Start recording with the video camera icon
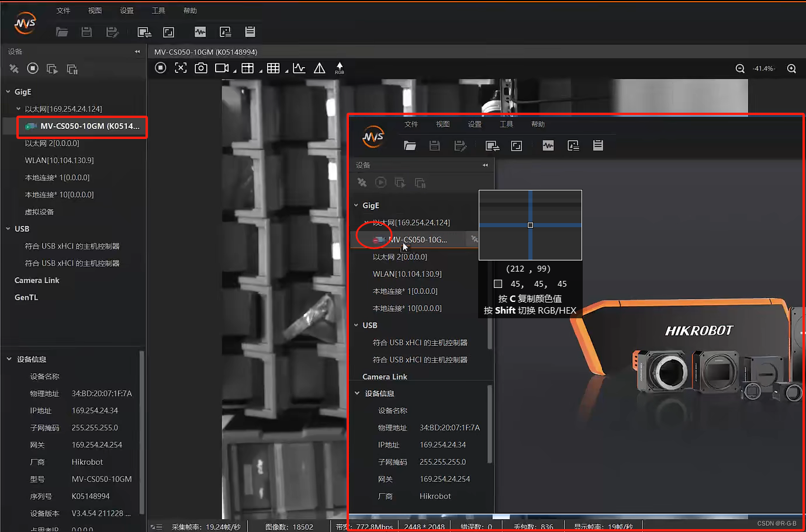This screenshot has height=532, width=806. (x=222, y=68)
